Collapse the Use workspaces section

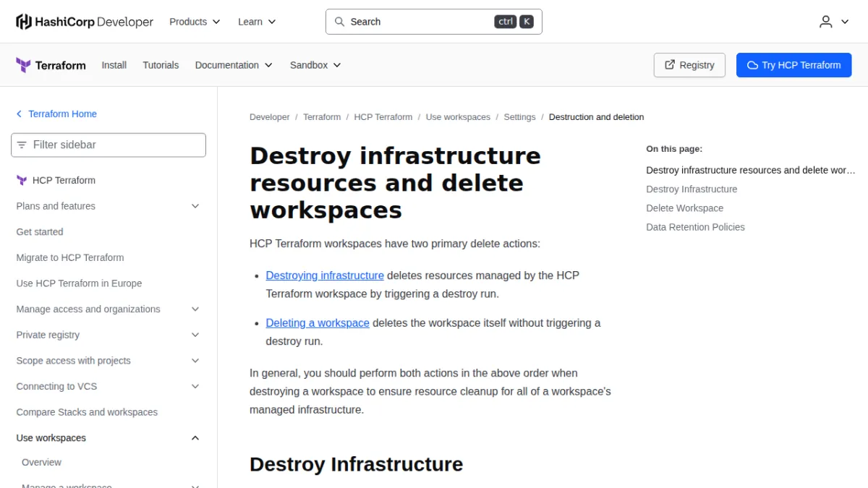pos(195,438)
